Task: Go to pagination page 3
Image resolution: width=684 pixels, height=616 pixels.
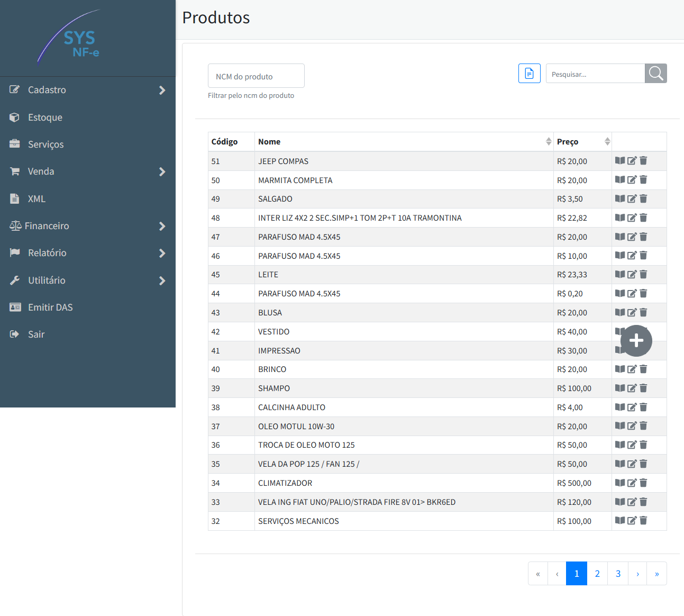Action: 618,574
